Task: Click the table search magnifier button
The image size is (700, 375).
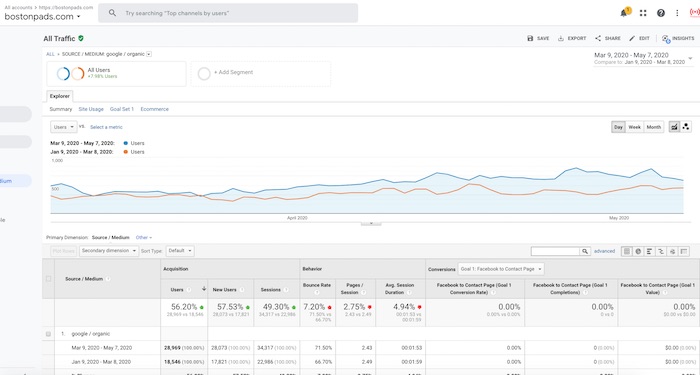Action: (x=585, y=251)
